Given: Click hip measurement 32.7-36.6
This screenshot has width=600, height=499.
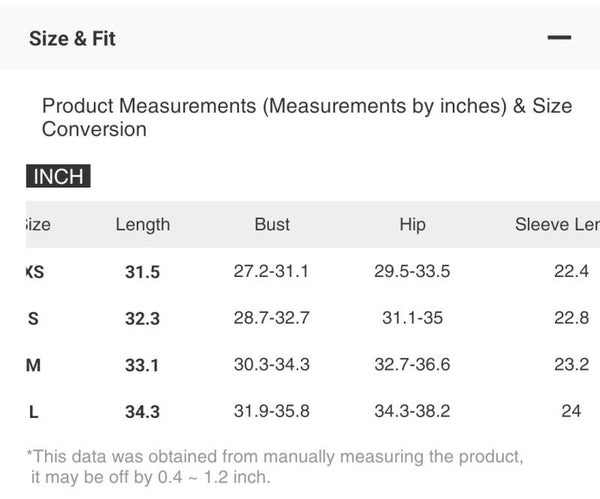Looking at the screenshot, I should pos(412,365).
